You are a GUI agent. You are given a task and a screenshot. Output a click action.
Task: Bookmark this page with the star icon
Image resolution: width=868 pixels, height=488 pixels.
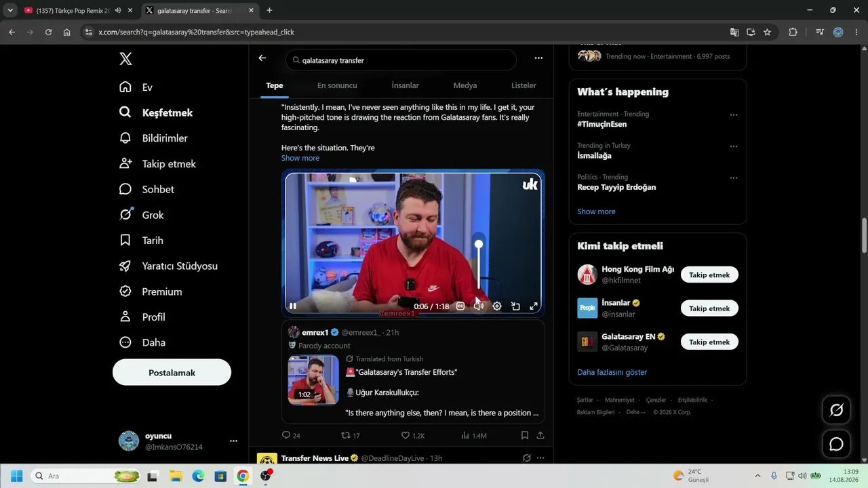(x=767, y=32)
